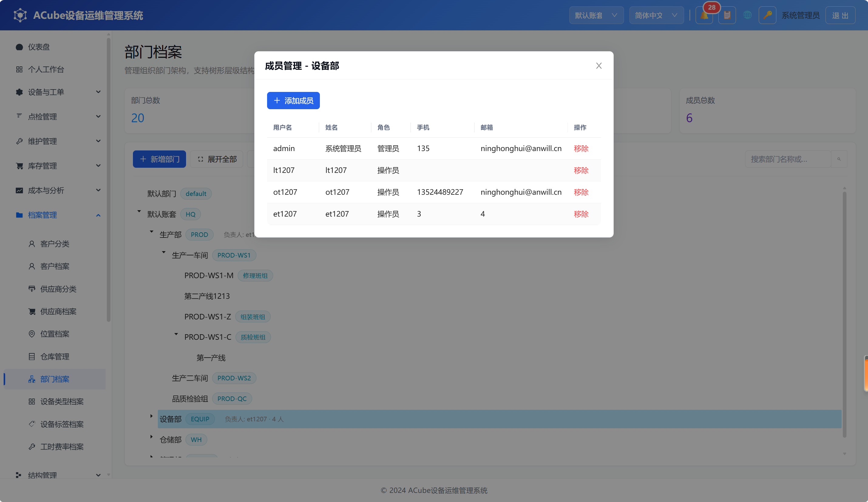Click the globe icon in top bar
Image resolution: width=868 pixels, height=502 pixels.
click(747, 15)
